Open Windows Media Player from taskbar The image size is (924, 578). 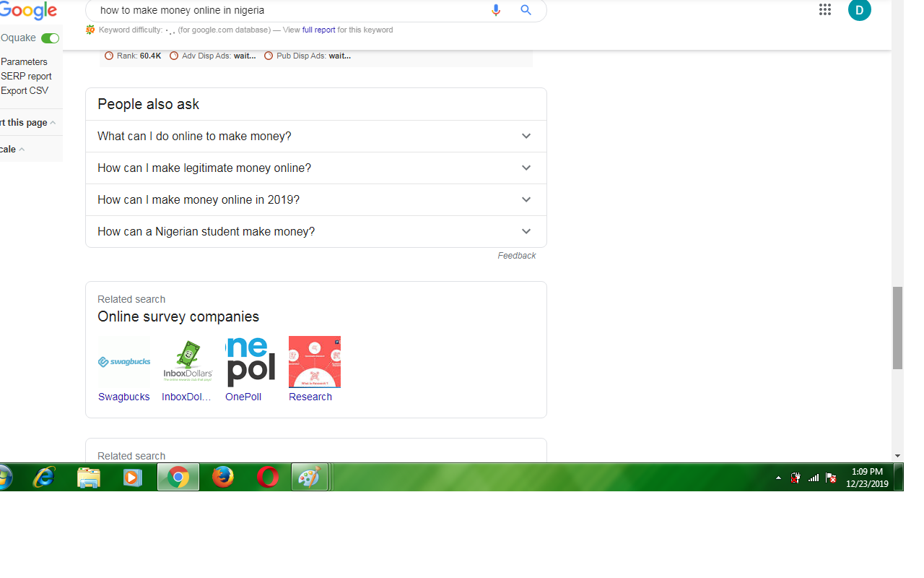tap(134, 478)
